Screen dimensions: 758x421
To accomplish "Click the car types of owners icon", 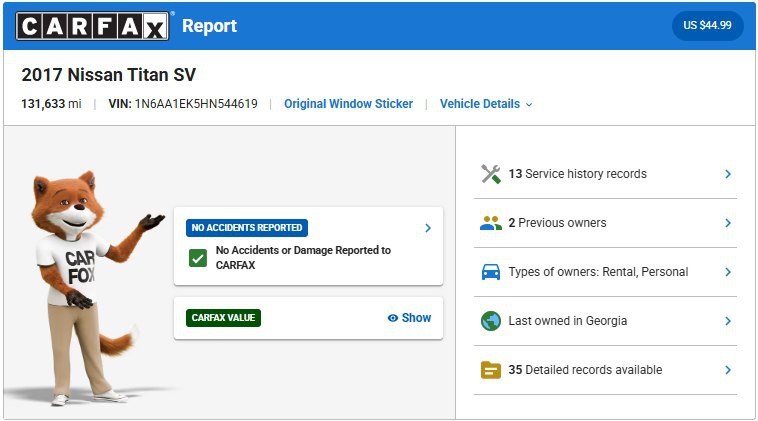I will (x=490, y=272).
